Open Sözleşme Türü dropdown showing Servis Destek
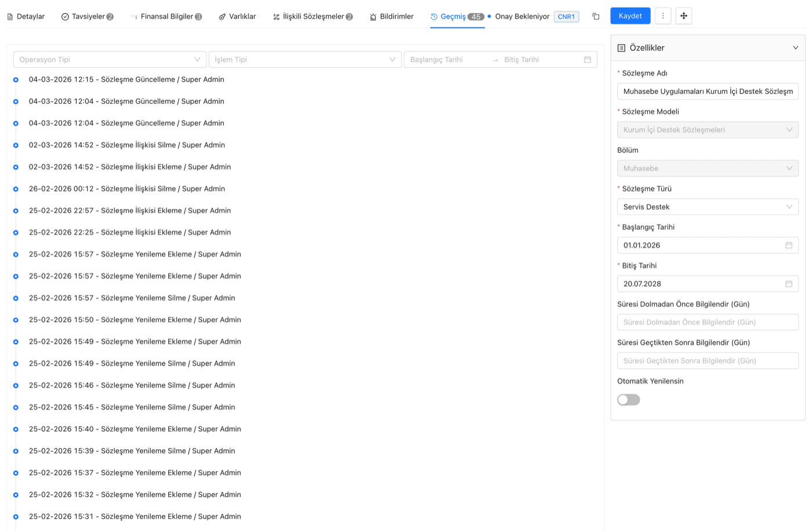Viewport: 812px width, 531px height. 708,207
